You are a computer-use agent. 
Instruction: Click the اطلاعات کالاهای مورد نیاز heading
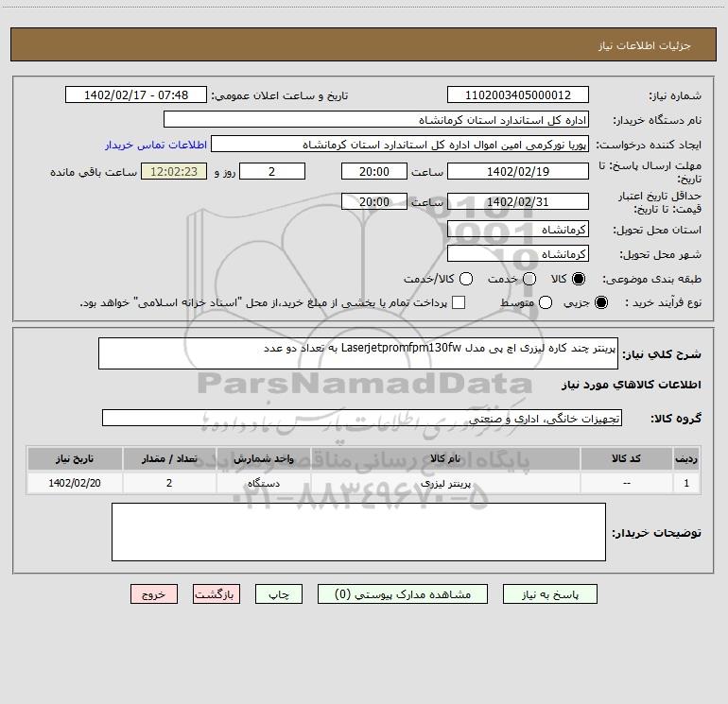(x=632, y=385)
